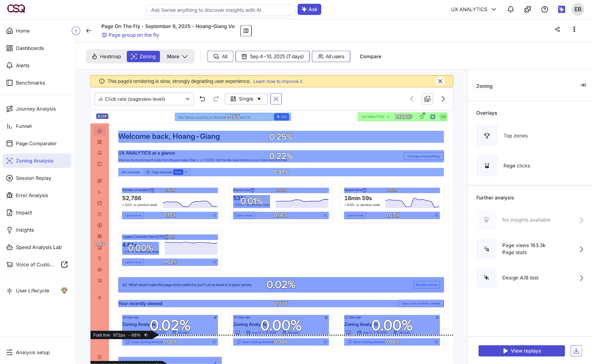Open Benchmarks in sidebar
This screenshot has height=364, width=592.
pyautogui.click(x=37, y=83)
